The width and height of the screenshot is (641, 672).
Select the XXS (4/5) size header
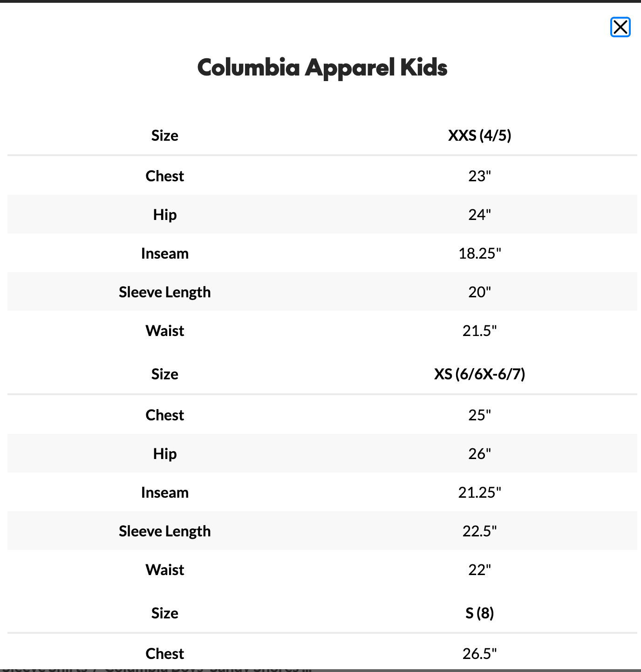(x=479, y=135)
